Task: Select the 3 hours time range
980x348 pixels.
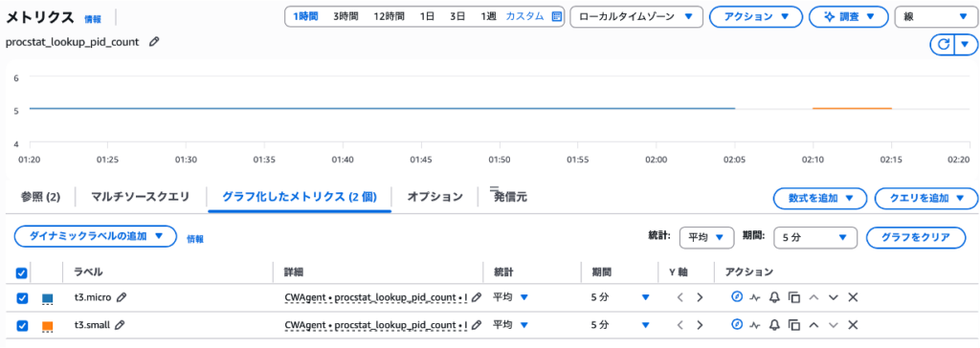Action: pos(345,17)
